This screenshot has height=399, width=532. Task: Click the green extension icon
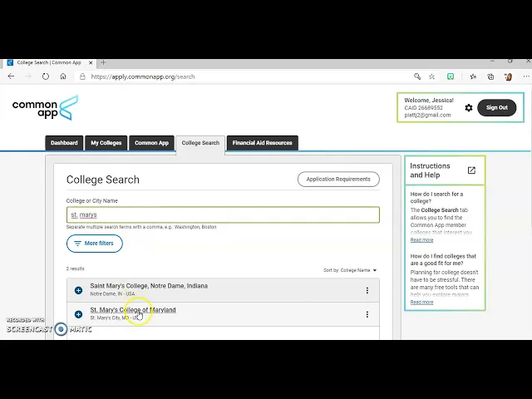pyautogui.click(x=451, y=76)
